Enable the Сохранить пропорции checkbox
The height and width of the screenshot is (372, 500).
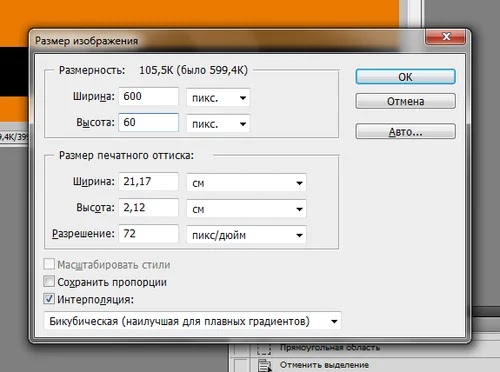click(x=49, y=281)
